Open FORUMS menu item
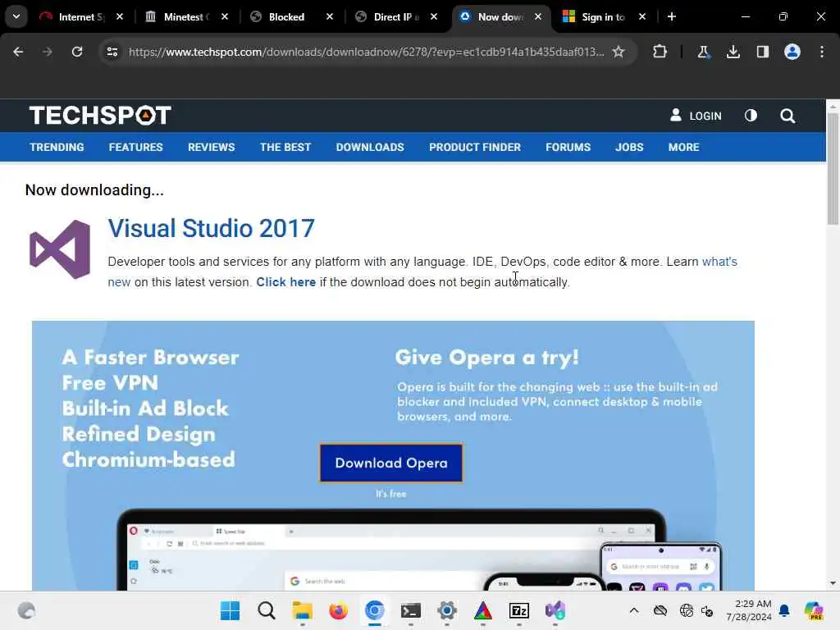 568,147
